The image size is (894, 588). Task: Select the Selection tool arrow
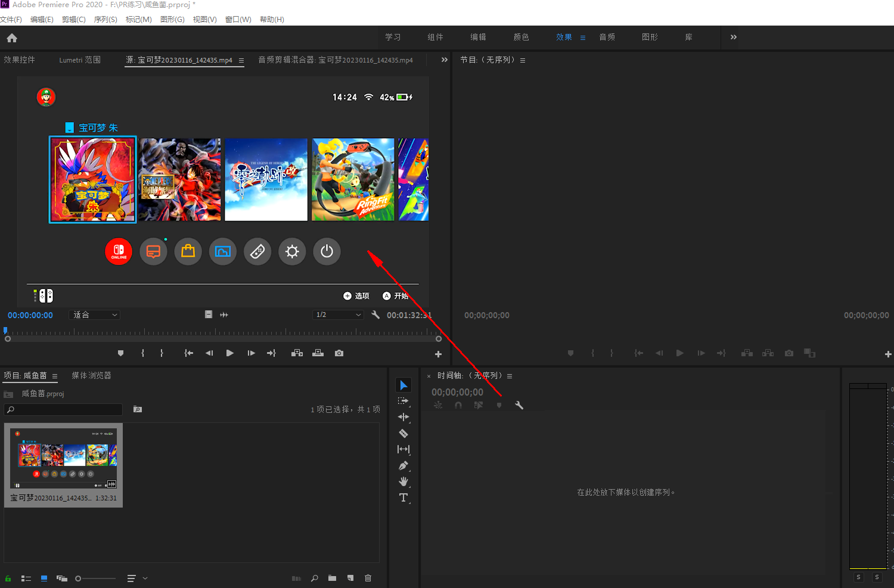[403, 385]
